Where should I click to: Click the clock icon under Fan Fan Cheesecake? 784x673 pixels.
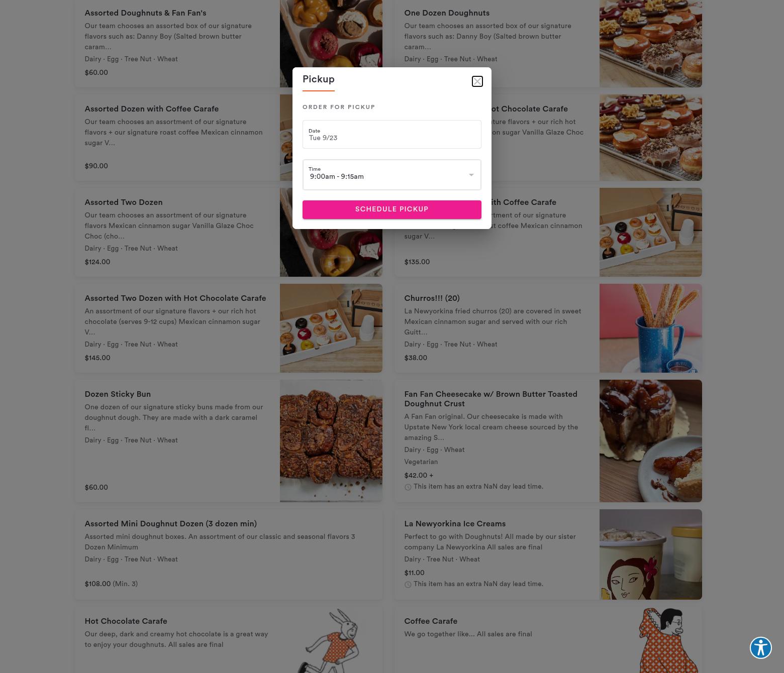coord(408,487)
